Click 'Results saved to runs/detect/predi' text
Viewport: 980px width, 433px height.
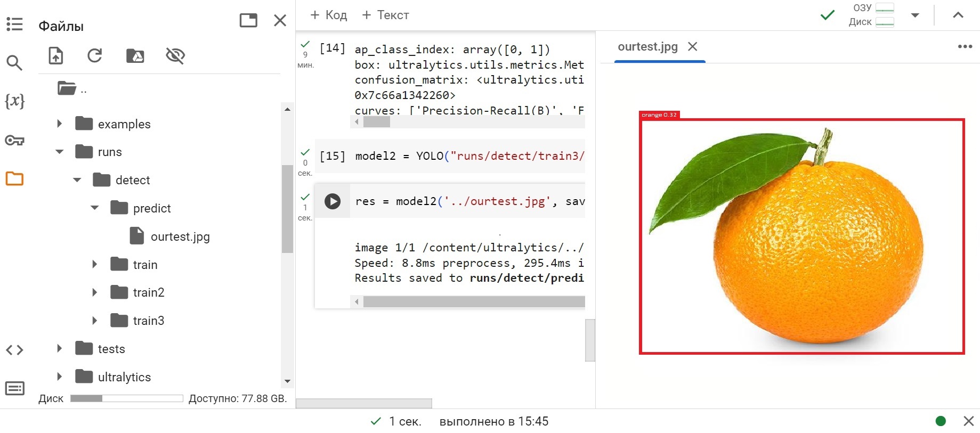469,278
